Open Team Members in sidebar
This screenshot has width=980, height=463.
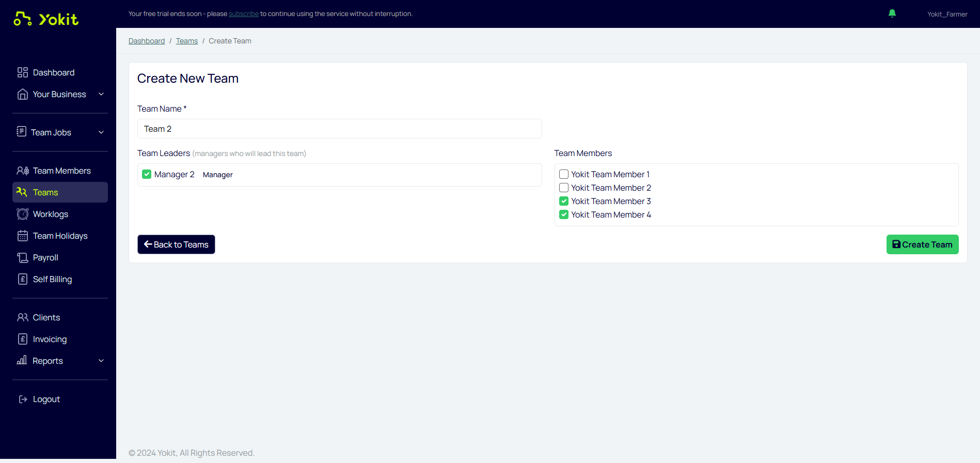click(x=60, y=171)
